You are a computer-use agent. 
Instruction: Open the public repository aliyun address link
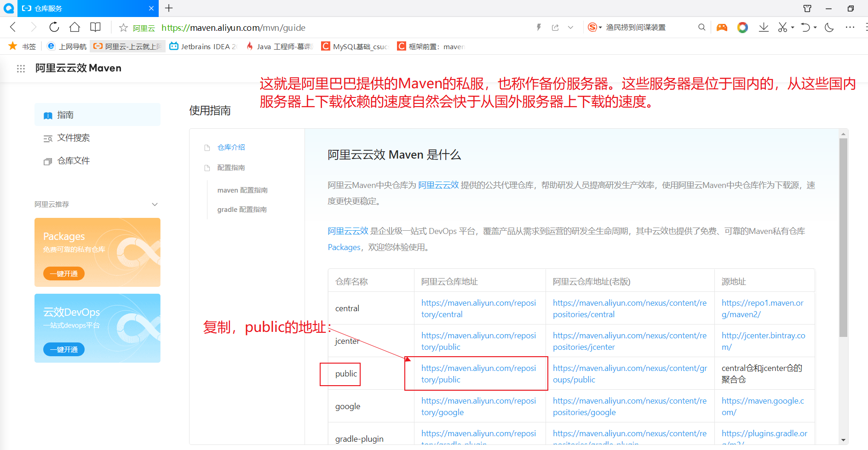[x=478, y=374]
